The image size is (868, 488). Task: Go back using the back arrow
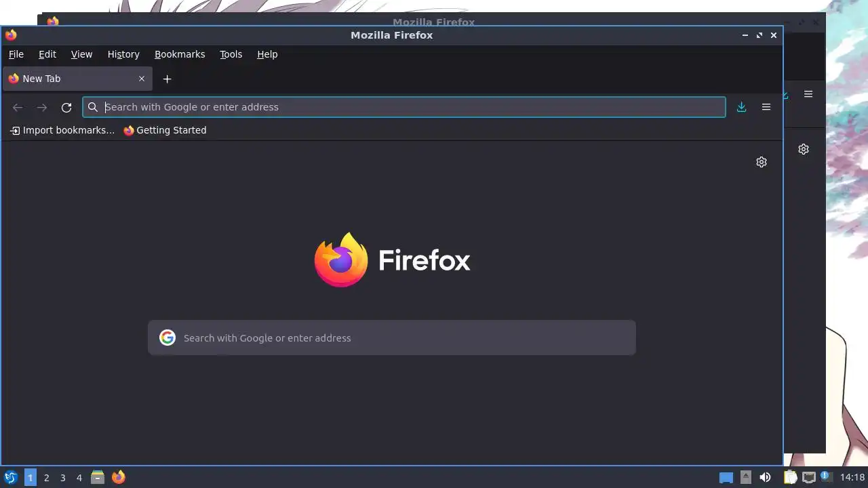pyautogui.click(x=18, y=107)
